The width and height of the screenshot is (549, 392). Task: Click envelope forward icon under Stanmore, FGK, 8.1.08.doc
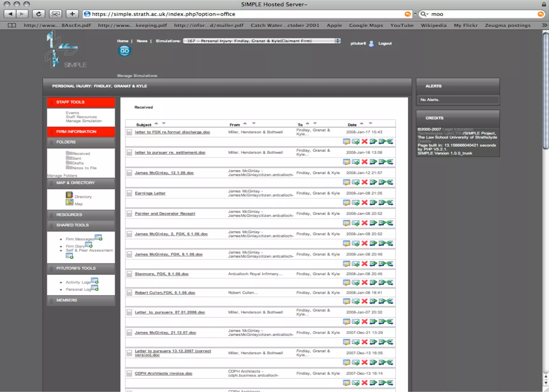(x=355, y=282)
